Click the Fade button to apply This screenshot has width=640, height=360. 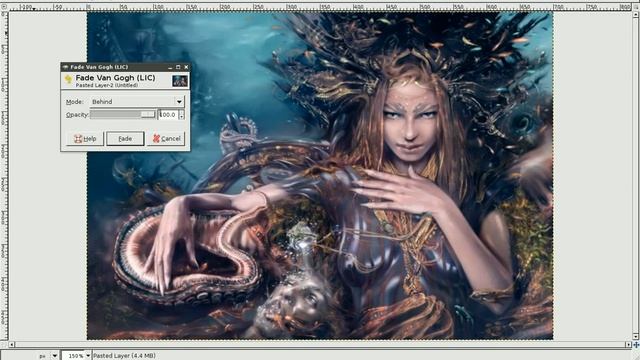coord(125,139)
